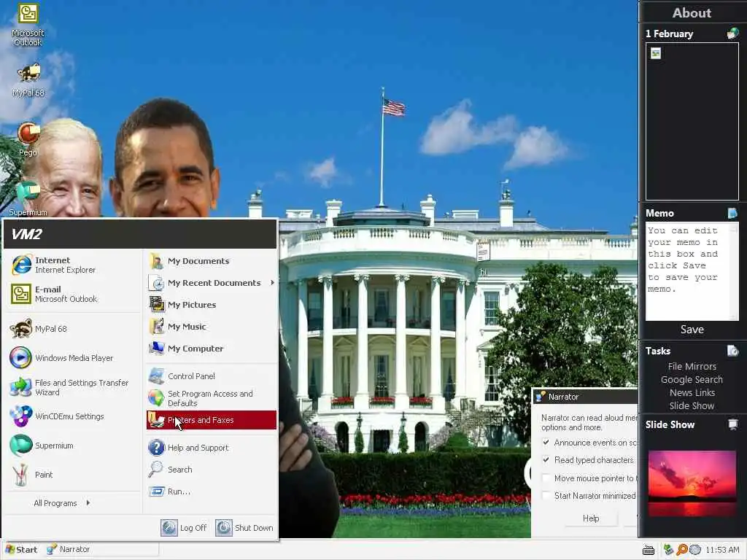
Task: Enable Move mouse pointer checkbox
Action: coord(546,478)
